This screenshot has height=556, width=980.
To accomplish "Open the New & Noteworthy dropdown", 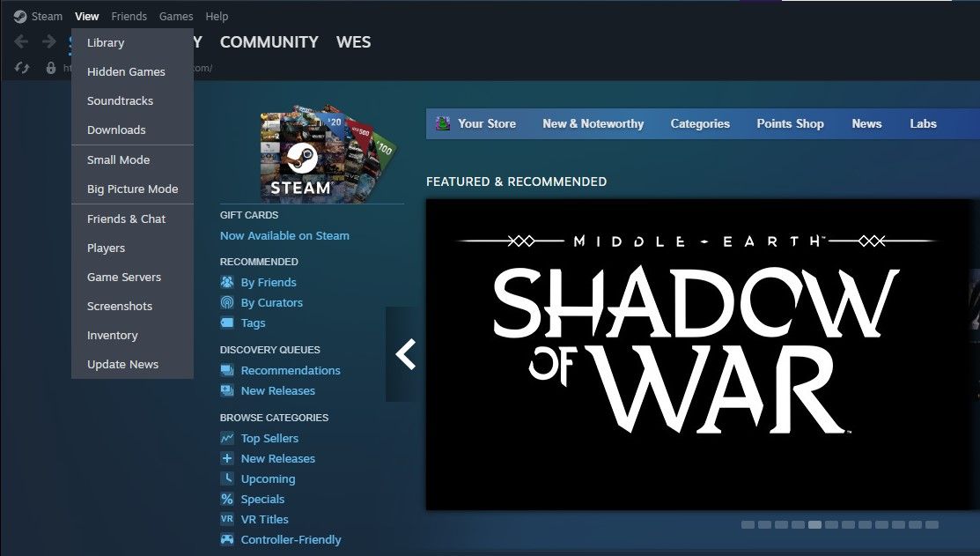I will [593, 123].
